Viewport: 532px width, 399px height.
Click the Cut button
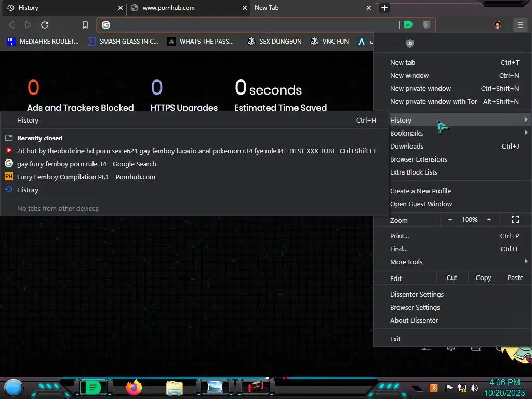(x=452, y=278)
